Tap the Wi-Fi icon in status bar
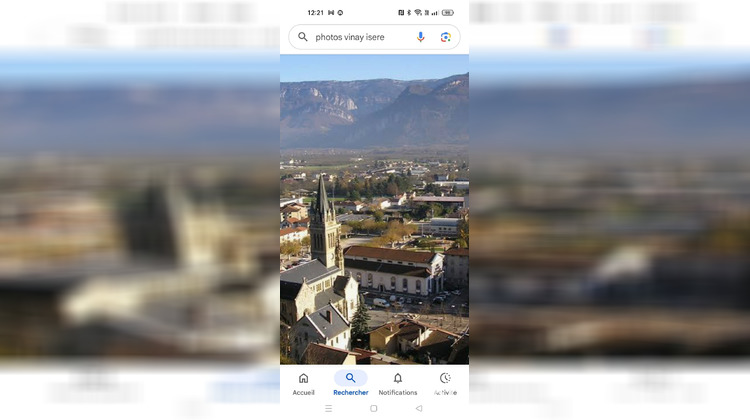Screen dimensions: 750x420 (417, 13)
